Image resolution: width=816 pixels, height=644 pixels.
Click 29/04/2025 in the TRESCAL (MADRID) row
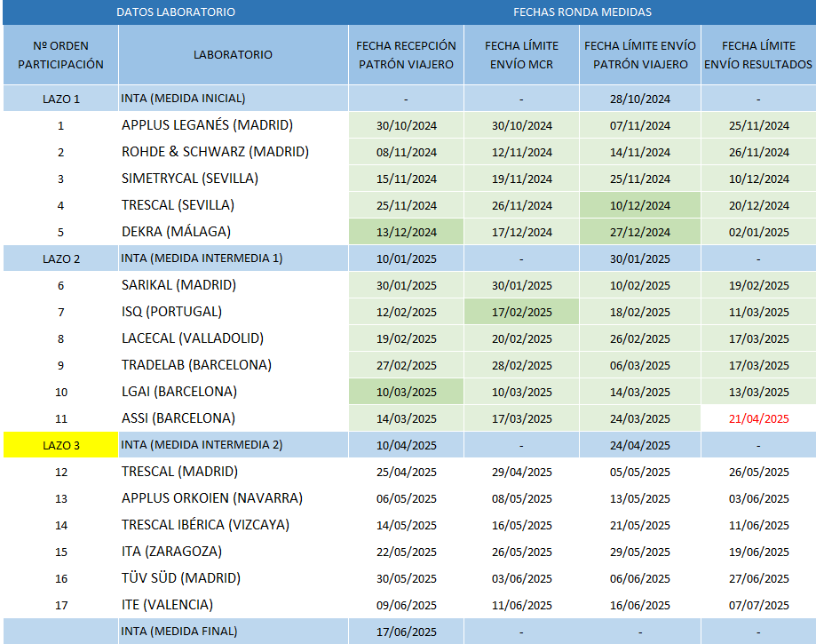[522, 473]
